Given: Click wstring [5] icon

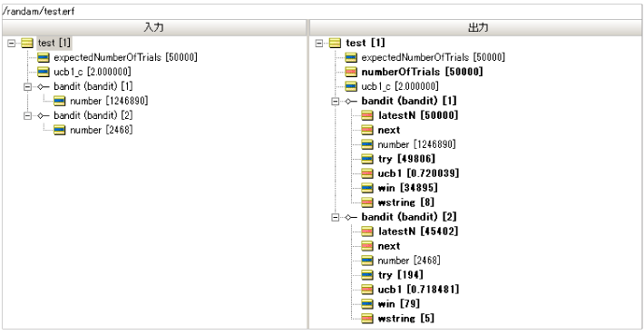Looking at the screenshot, I should [367, 319].
